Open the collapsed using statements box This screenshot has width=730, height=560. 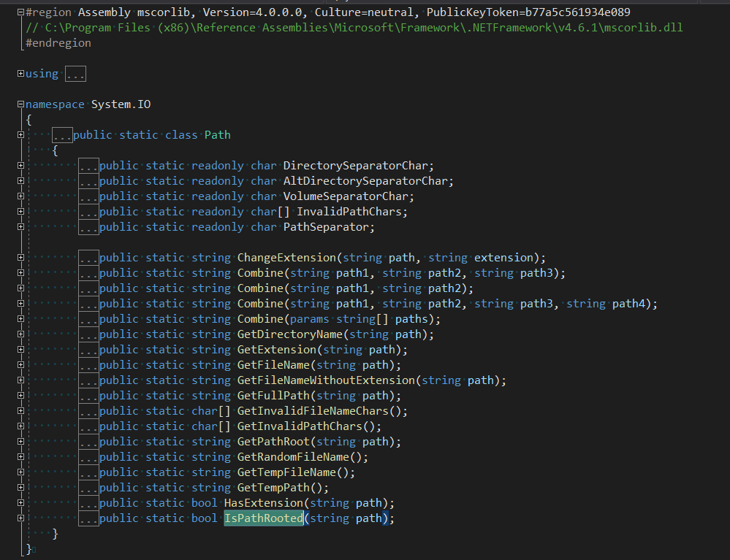pos(76,73)
